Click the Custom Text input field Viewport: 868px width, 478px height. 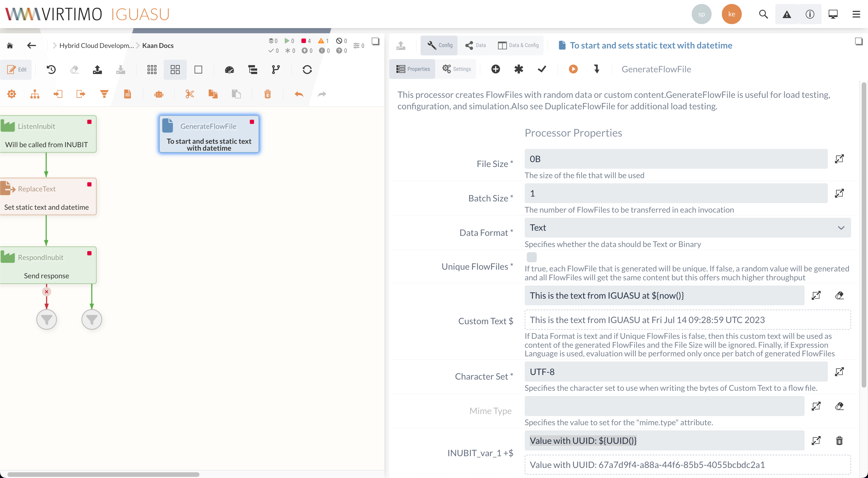click(x=664, y=296)
